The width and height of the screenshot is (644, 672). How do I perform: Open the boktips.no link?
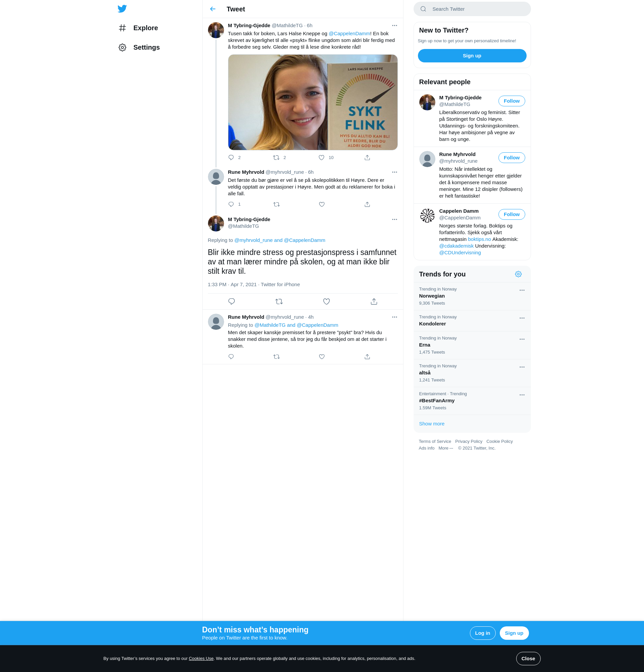point(479,239)
